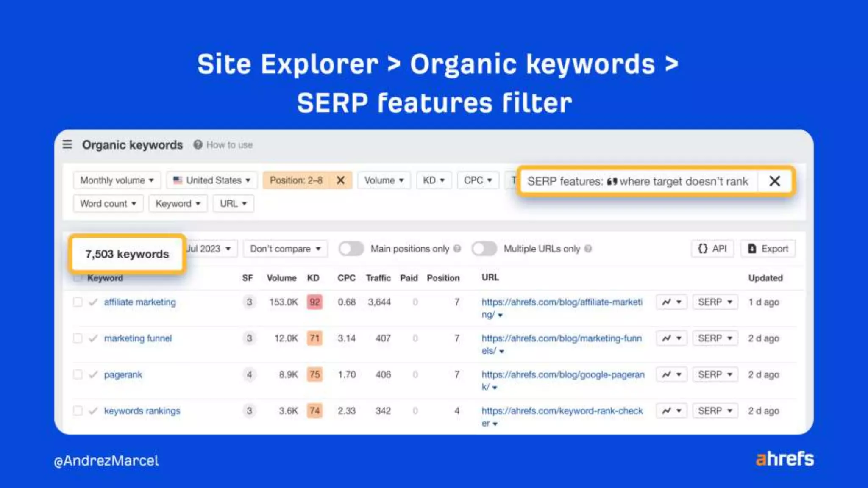Open the Don't compare dropdown
Image resolution: width=868 pixels, height=488 pixels.
point(285,249)
